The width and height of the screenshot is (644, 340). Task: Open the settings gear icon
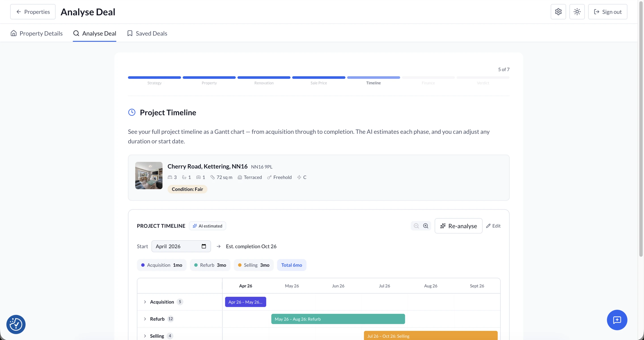pyautogui.click(x=558, y=12)
